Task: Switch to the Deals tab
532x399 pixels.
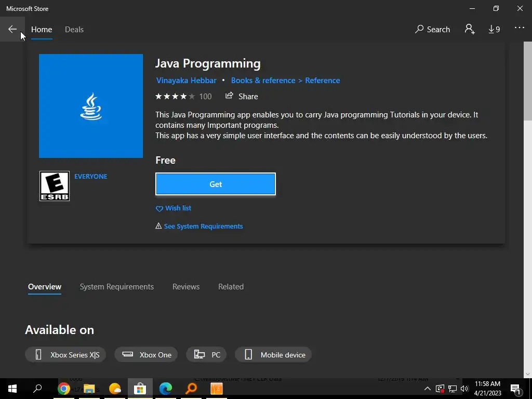Action: click(74, 30)
